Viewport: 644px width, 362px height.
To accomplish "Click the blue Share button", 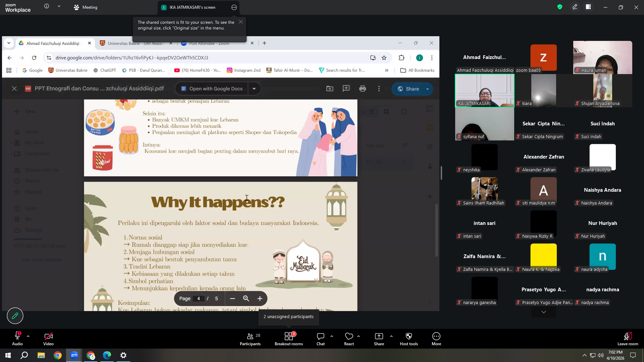I will click(408, 89).
